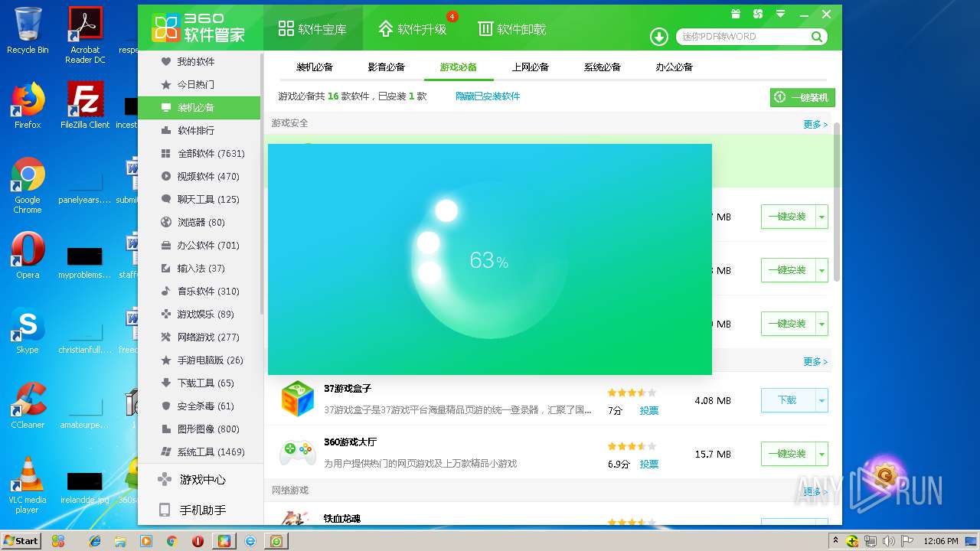Click the 360游戏大厅 gamepad icon
Viewport: 980px width, 551px height.
[297, 452]
